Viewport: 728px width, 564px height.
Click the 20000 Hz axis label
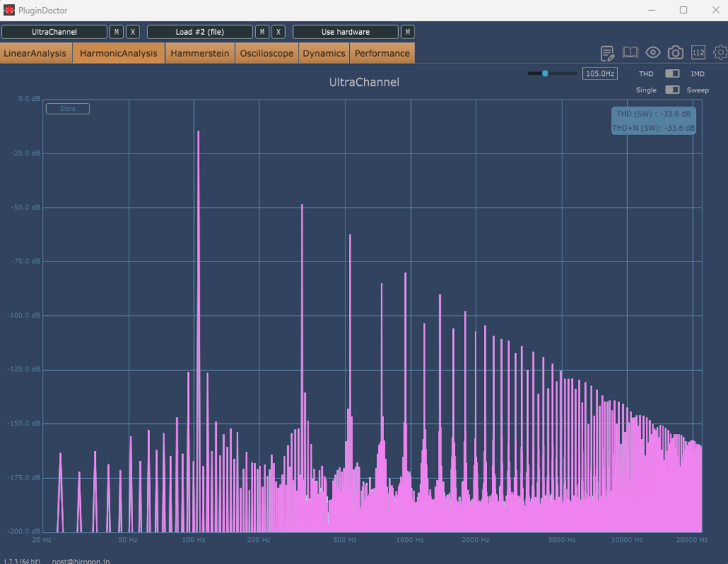tap(692, 540)
